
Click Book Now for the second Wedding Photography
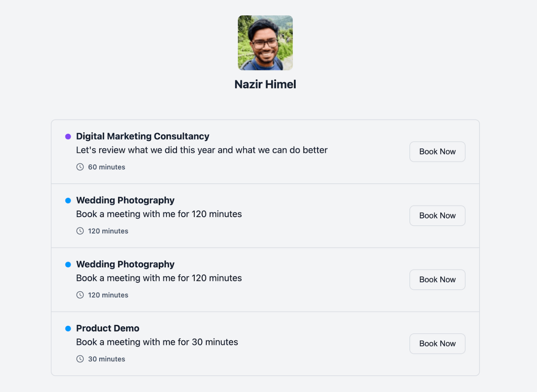437,280
